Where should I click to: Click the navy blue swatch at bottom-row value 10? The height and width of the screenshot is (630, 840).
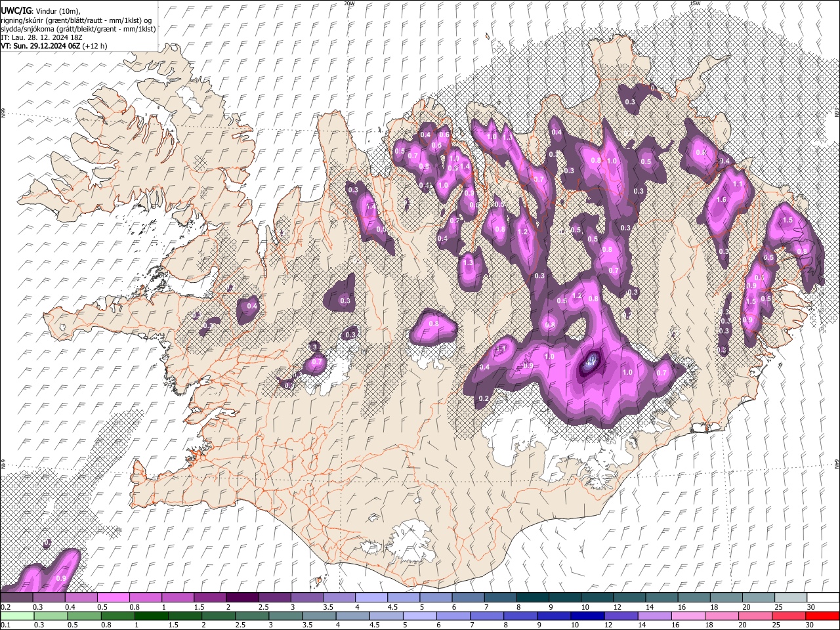(x=587, y=616)
